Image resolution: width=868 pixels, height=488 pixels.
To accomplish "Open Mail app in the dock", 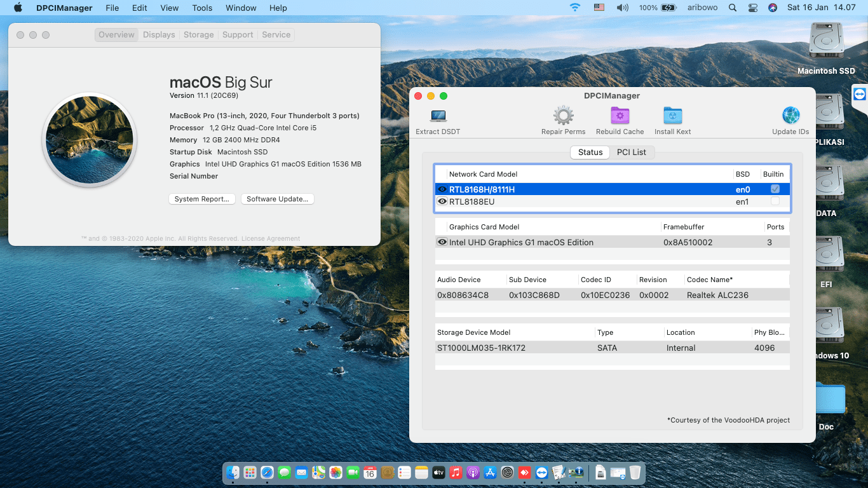I will pyautogui.click(x=302, y=473).
